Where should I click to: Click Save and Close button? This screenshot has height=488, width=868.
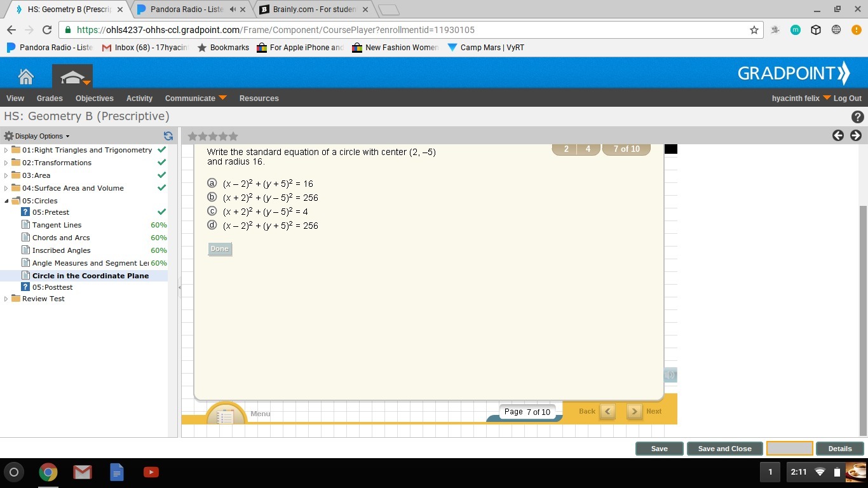coord(724,449)
